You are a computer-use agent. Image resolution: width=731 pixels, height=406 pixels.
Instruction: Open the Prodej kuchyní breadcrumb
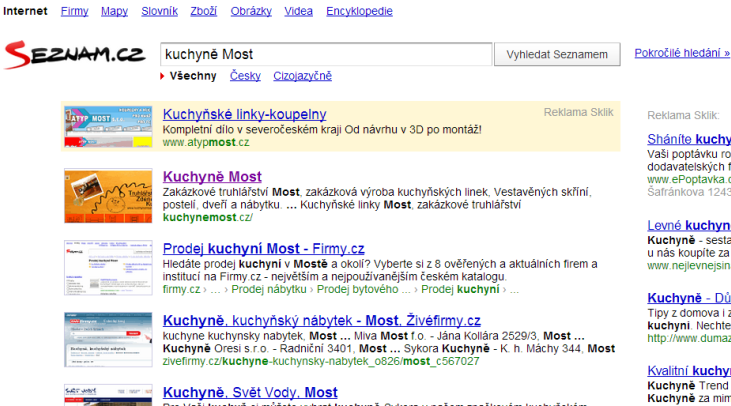(460, 289)
